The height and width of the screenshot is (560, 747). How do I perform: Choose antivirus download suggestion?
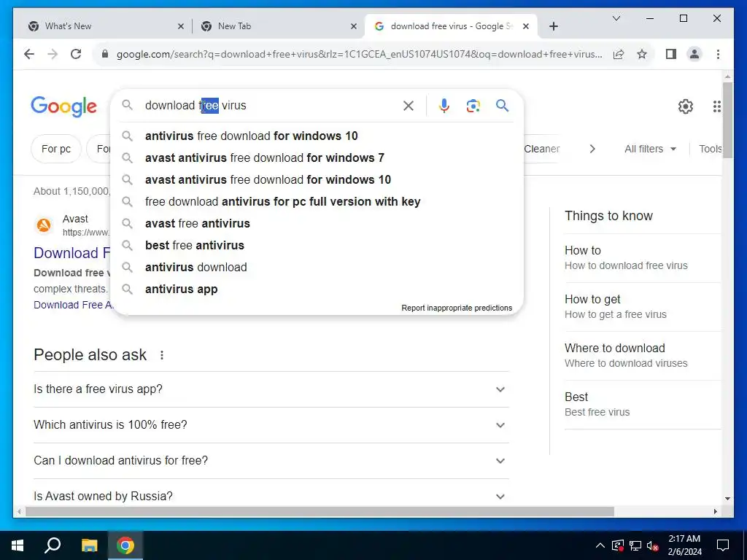317,268
